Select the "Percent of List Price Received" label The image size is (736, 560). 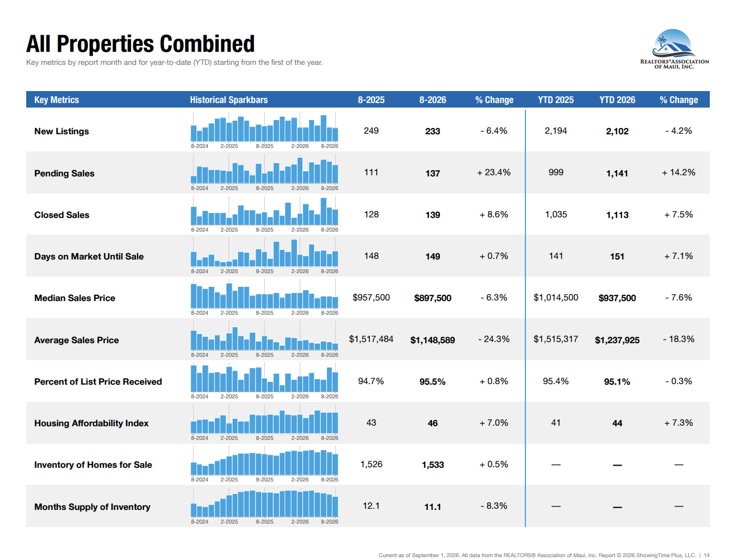[98, 382]
